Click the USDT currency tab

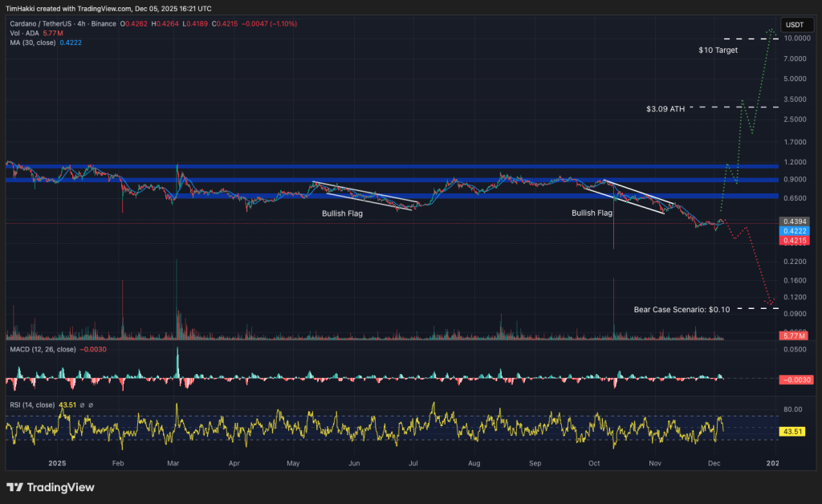pyautogui.click(x=796, y=25)
